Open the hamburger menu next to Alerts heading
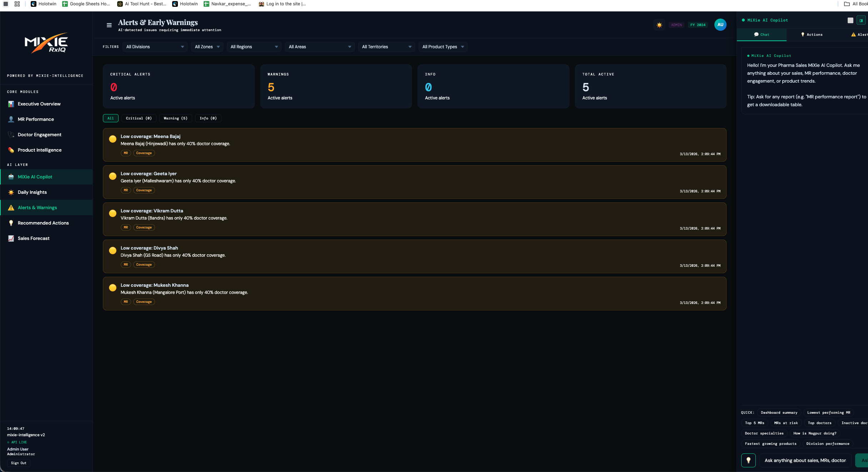The image size is (868, 472). pyautogui.click(x=108, y=25)
